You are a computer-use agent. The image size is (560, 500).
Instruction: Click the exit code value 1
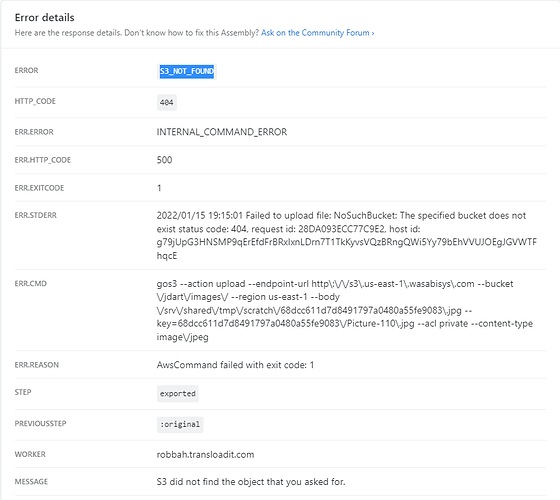159,188
